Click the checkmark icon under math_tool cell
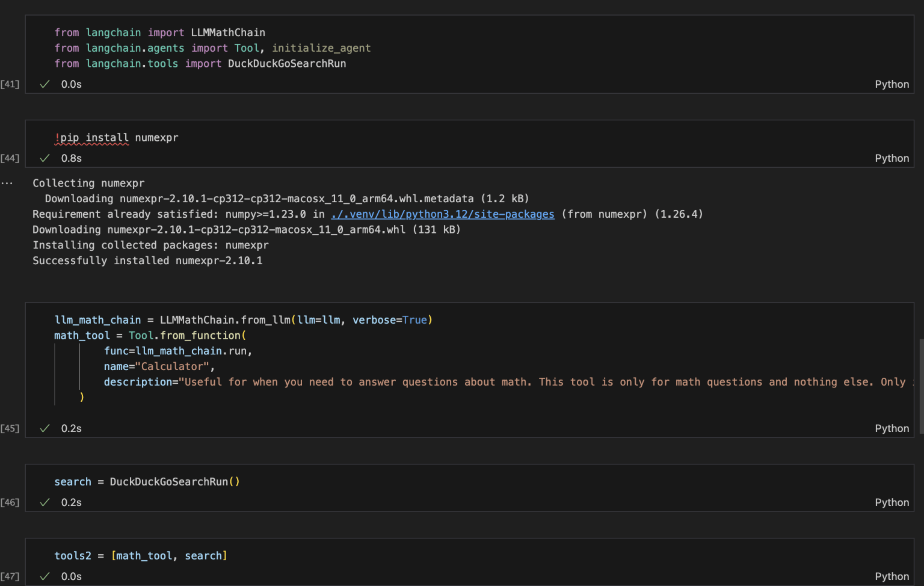 pos(45,428)
